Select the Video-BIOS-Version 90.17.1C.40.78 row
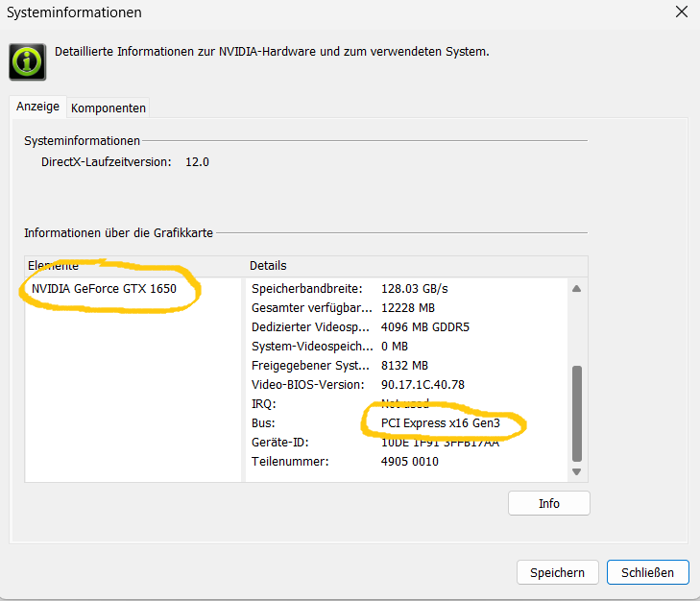Image resolution: width=700 pixels, height=601 pixels. pyautogui.click(x=407, y=385)
